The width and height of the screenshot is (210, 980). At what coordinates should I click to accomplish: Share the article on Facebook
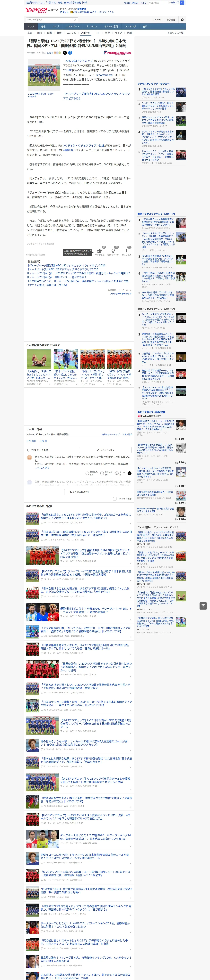point(70,53)
